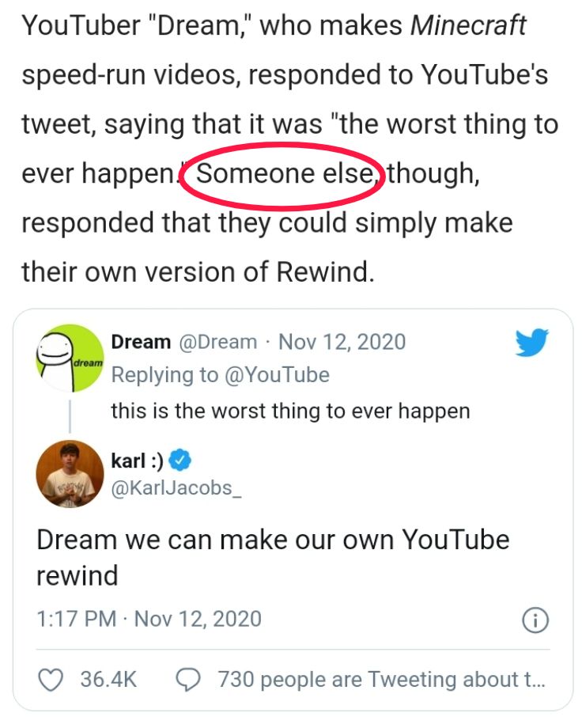Open karl's profile picture
Viewport: 582px width, 728px height.
[x=66, y=476]
